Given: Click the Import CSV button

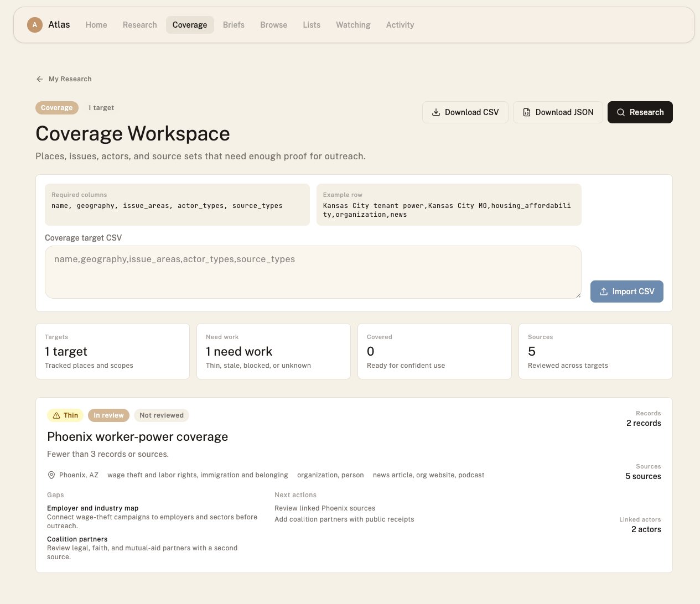Looking at the screenshot, I should click(x=627, y=291).
